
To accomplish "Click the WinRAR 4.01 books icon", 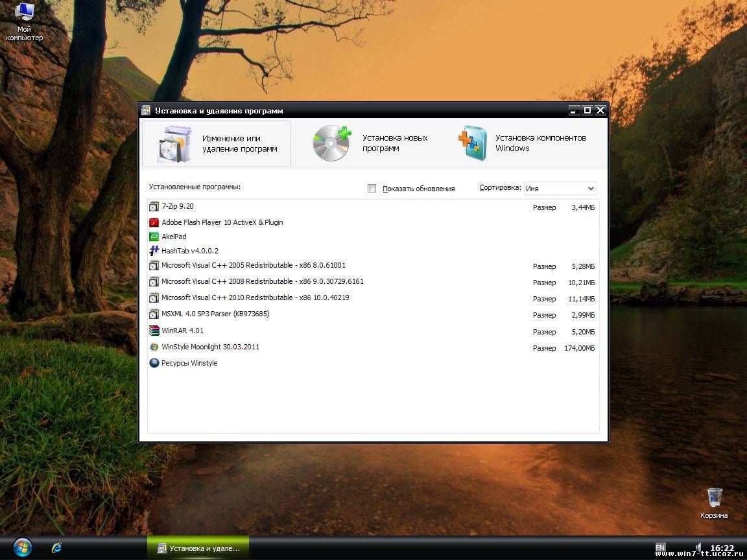I will point(154,331).
